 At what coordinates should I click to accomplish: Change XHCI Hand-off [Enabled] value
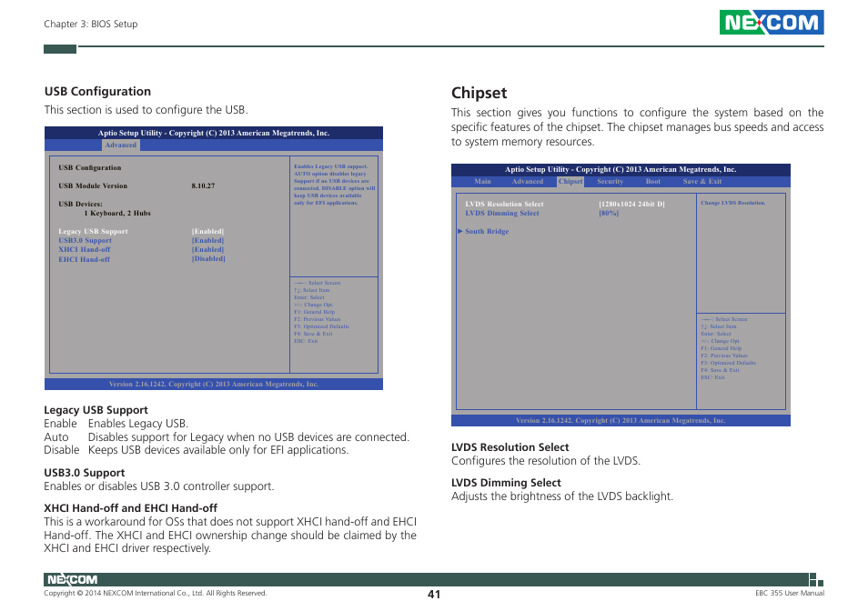click(x=207, y=249)
